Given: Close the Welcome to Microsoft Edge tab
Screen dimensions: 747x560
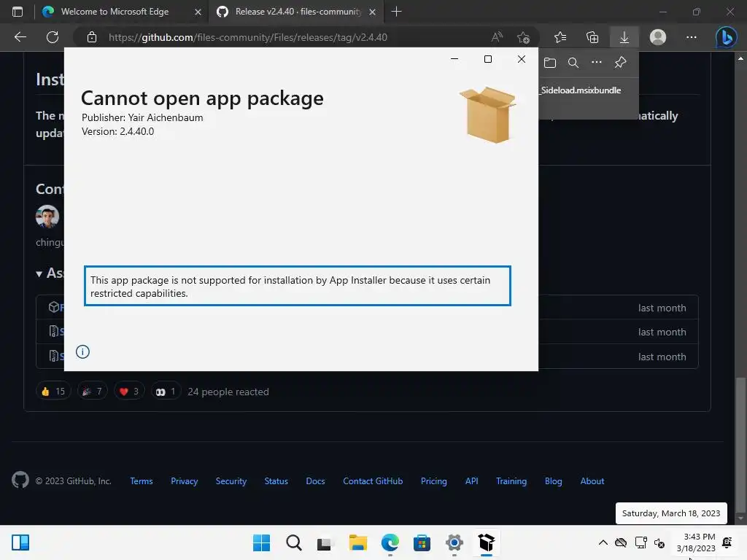Looking at the screenshot, I should (x=198, y=12).
